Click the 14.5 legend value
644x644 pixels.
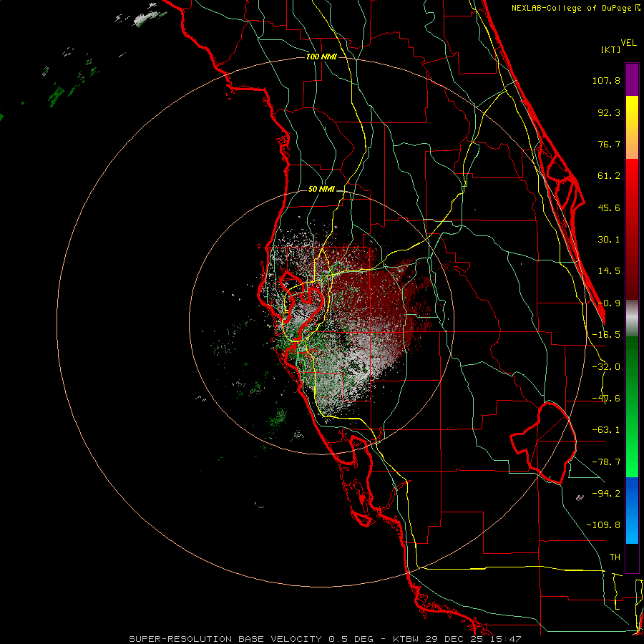[x=609, y=271]
